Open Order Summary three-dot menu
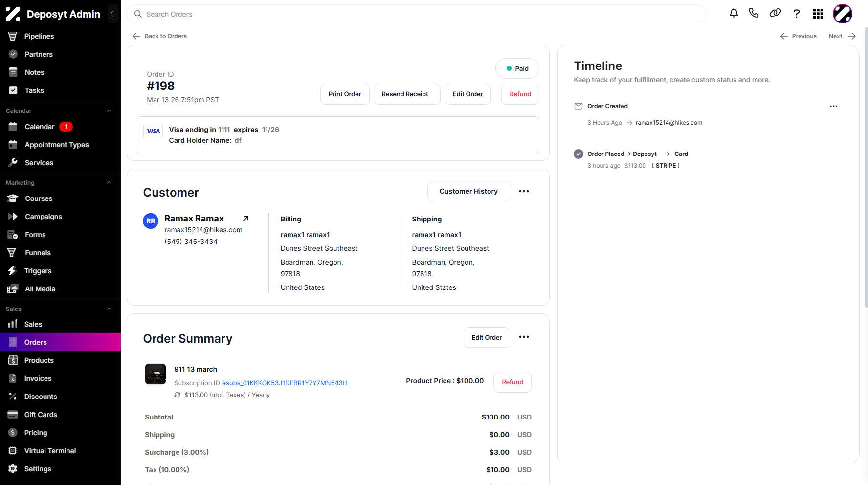The height and width of the screenshot is (485, 868). pos(524,337)
